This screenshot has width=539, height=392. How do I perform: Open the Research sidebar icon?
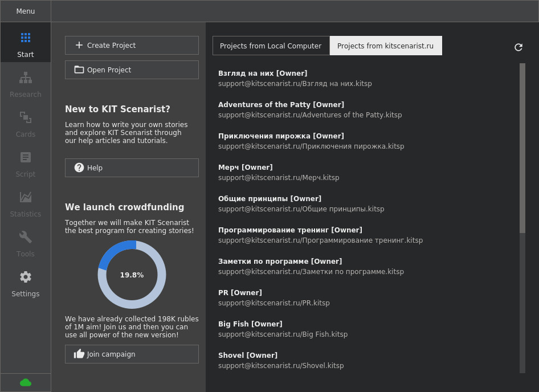point(26,77)
